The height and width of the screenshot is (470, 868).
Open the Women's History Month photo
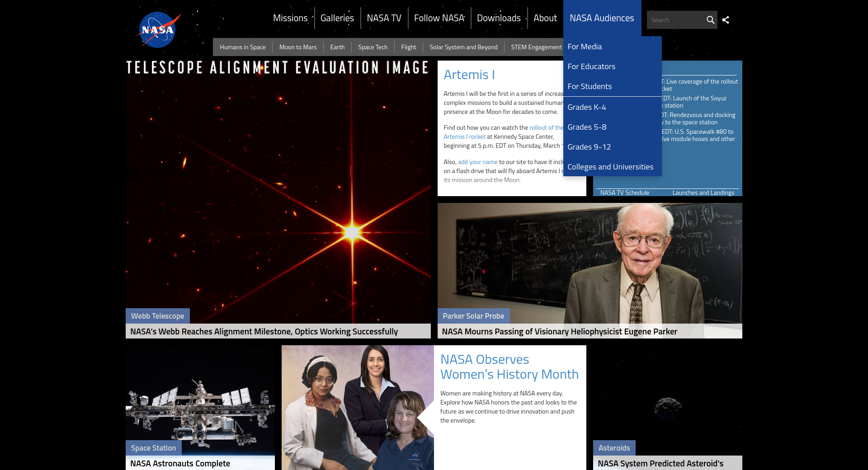pos(358,408)
